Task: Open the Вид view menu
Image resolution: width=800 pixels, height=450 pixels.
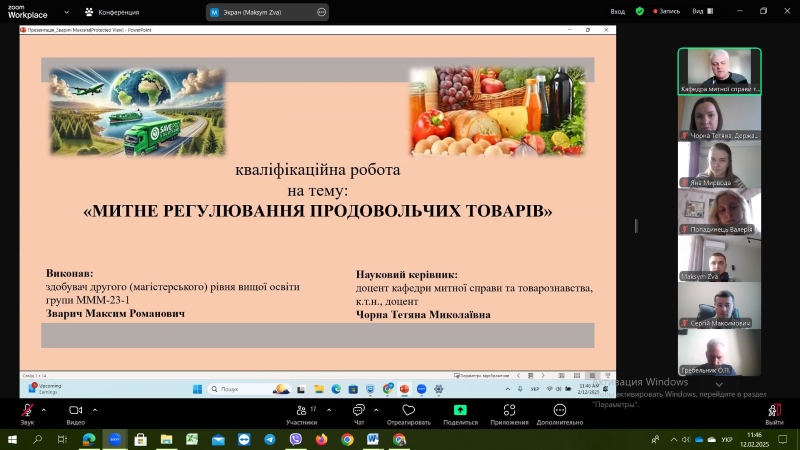Action: (x=703, y=11)
